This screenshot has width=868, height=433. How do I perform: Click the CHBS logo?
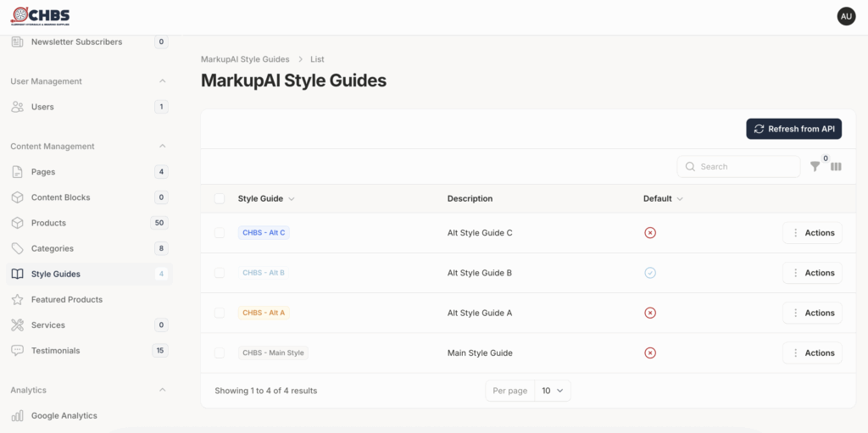click(40, 16)
